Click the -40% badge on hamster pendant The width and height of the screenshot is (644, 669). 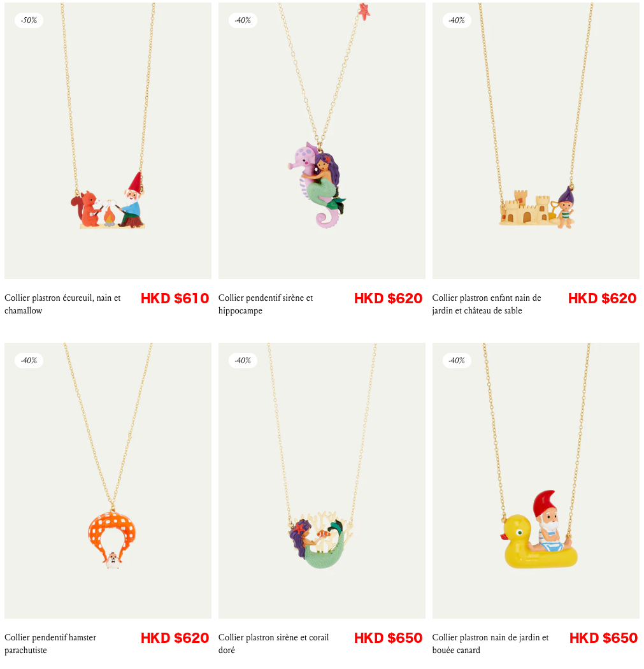[x=29, y=361]
